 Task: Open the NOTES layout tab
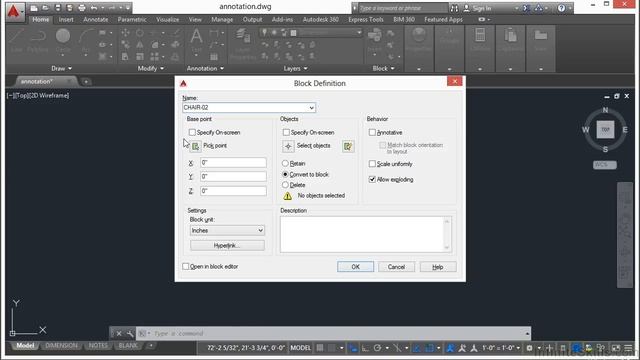[x=98, y=345]
